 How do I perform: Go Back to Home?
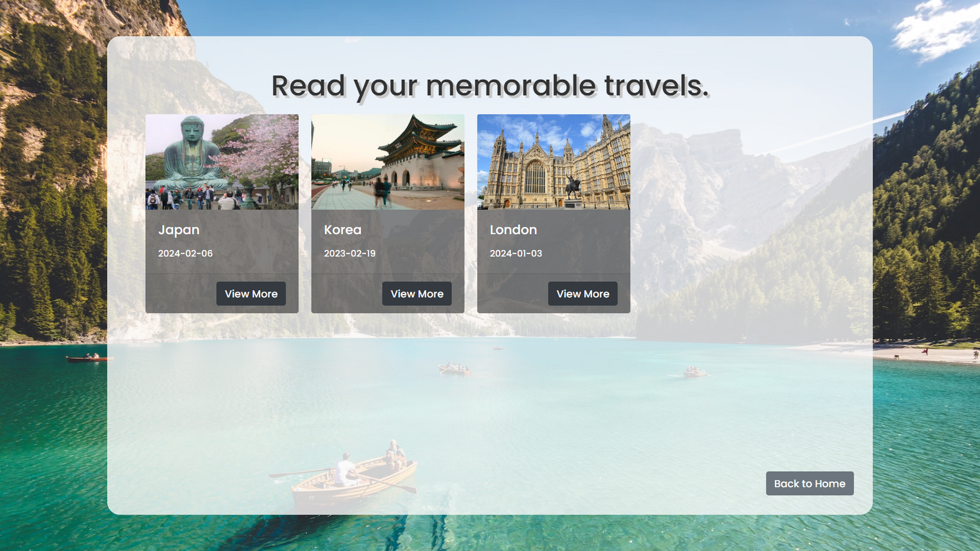[809, 484]
